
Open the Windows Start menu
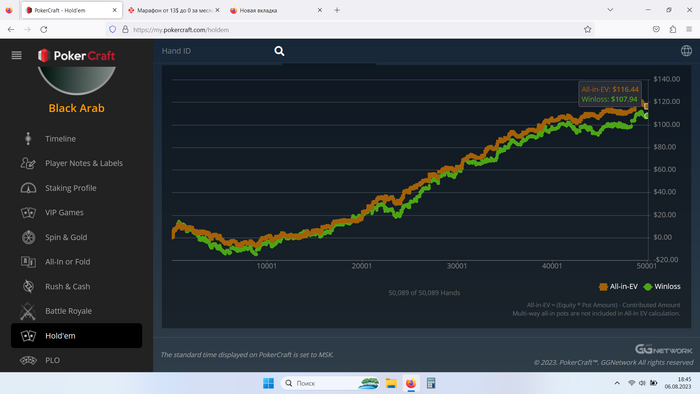point(268,383)
